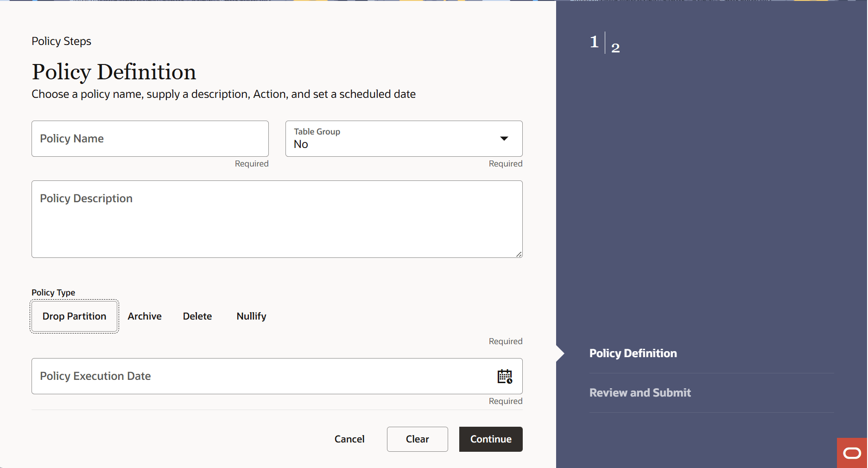Click Clear to reset the form
This screenshot has width=868, height=468.
tap(417, 439)
